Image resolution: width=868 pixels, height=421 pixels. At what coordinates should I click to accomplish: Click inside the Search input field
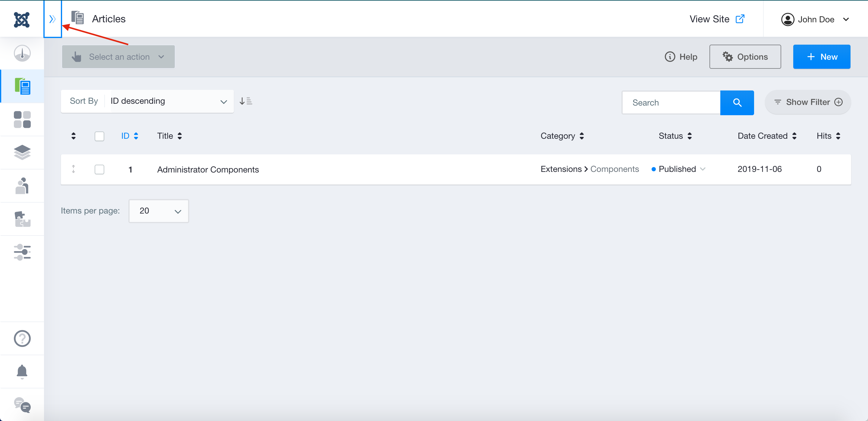(671, 103)
